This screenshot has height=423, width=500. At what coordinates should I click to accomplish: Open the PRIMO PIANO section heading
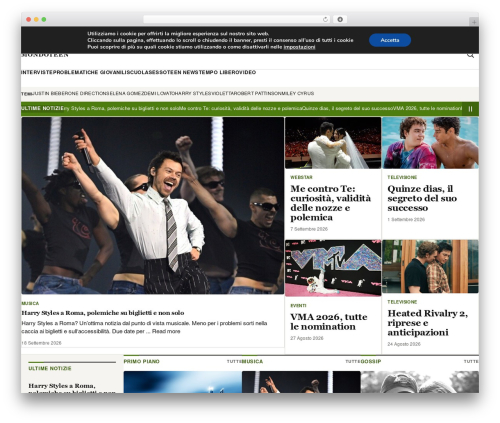pos(142,361)
